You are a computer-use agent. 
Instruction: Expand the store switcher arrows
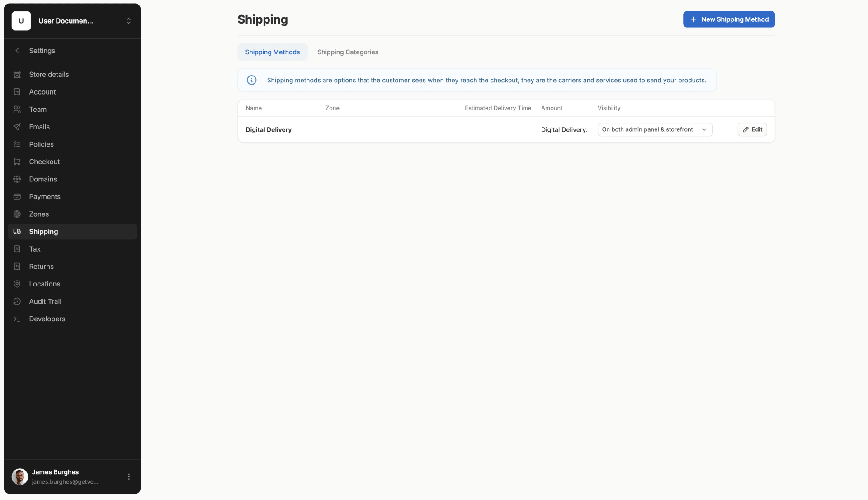(x=129, y=21)
